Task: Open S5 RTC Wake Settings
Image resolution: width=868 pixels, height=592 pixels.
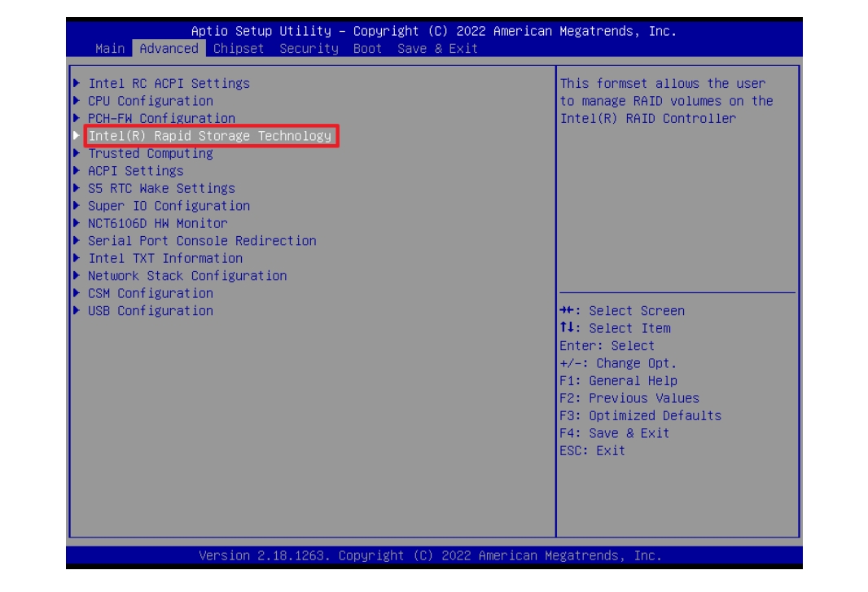Action: (x=161, y=189)
